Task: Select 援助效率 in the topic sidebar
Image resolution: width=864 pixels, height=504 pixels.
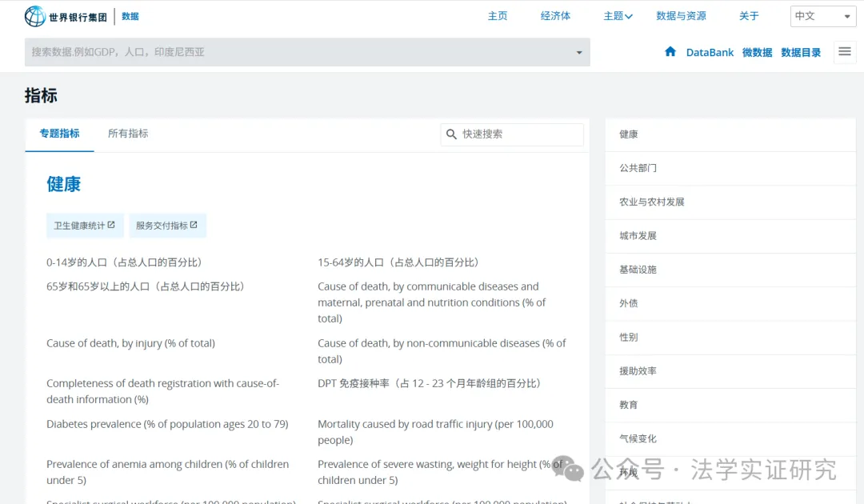Action: pos(730,371)
